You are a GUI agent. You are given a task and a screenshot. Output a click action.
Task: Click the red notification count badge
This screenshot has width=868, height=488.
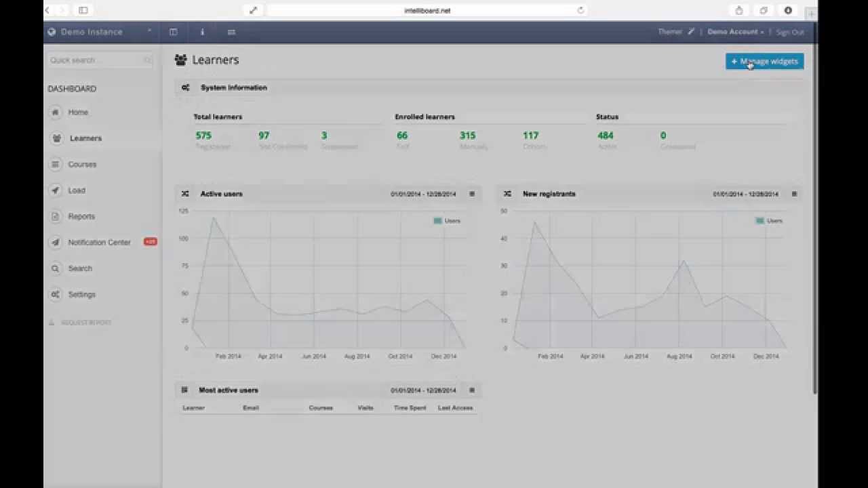[x=150, y=242]
